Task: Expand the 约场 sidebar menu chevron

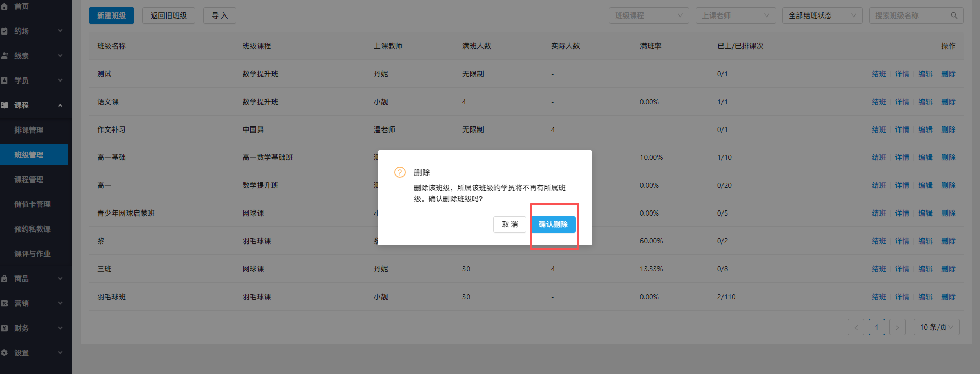Action: point(60,31)
